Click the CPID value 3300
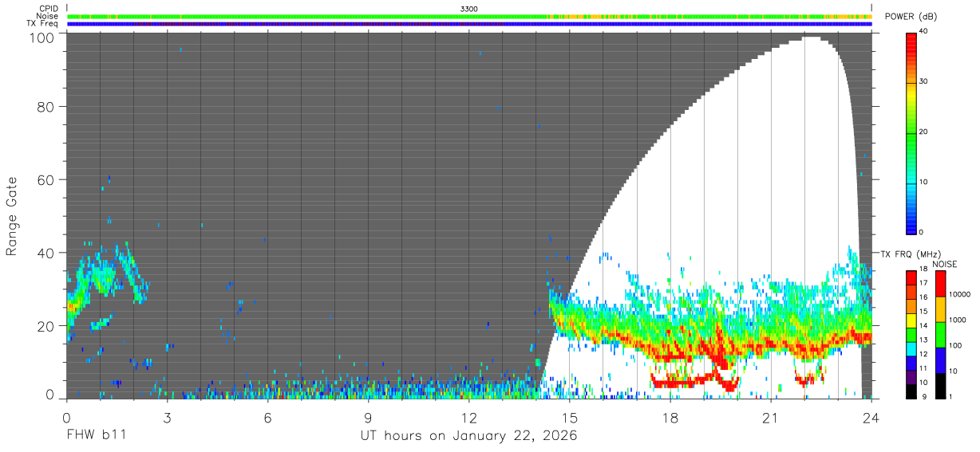Screen dimensions: 980x452 click(x=469, y=8)
